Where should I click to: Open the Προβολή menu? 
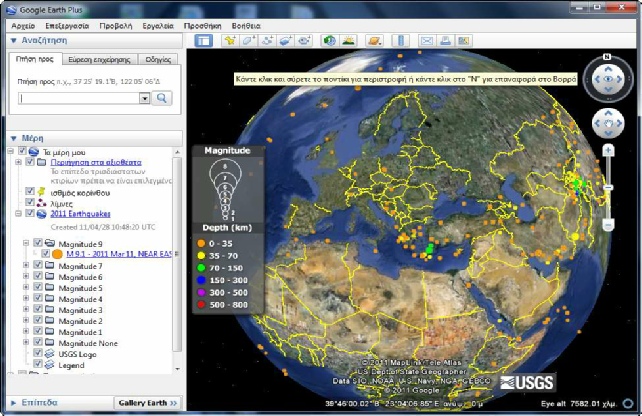(116, 26)
